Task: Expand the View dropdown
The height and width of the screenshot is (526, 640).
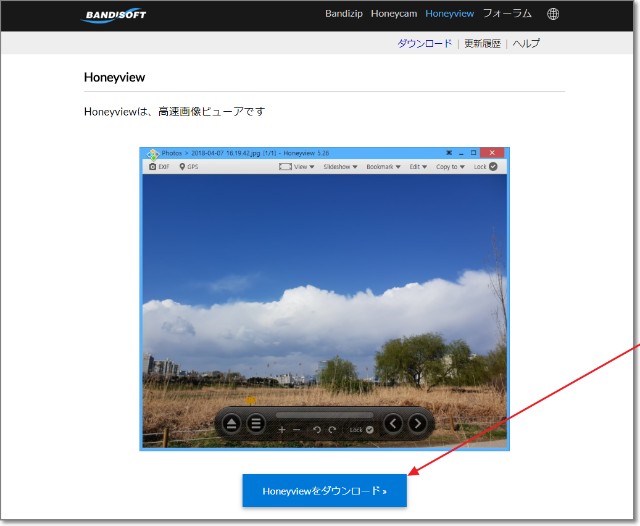Action: pos(298,167)
